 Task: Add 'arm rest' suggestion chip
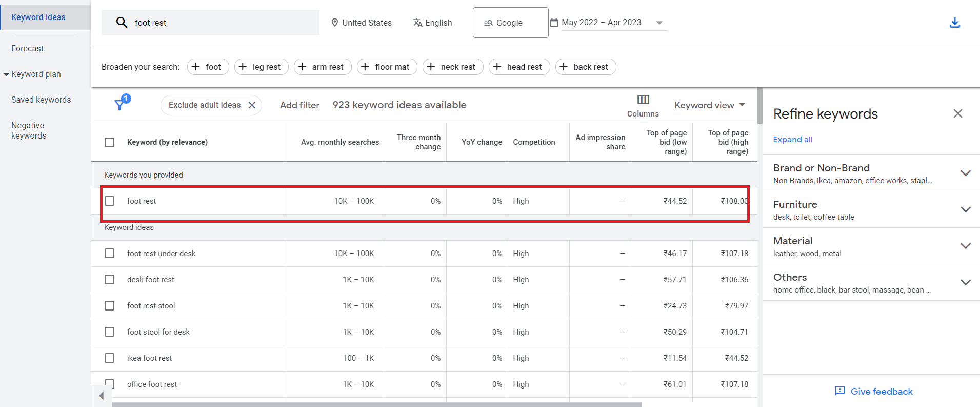pyautogui.click(x=323, y=67)
